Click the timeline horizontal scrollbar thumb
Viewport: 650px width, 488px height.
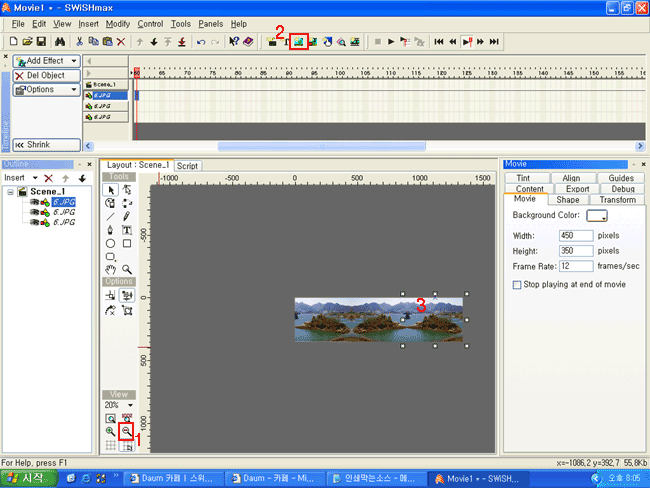coord(322,146)
